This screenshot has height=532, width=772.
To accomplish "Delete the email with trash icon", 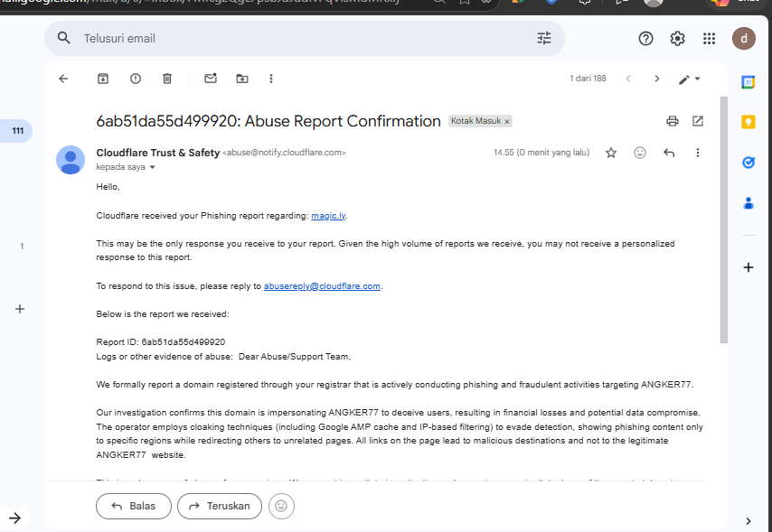I will click(x=167, y=79).
